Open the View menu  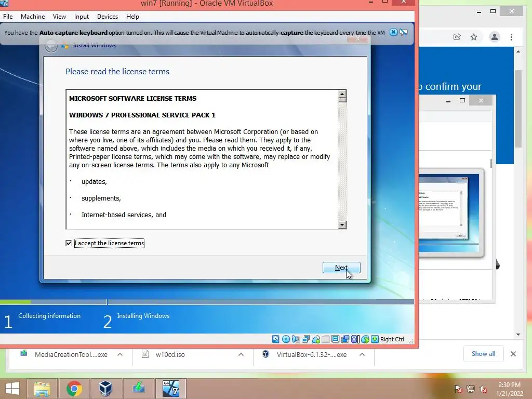[x=59, y=16]
